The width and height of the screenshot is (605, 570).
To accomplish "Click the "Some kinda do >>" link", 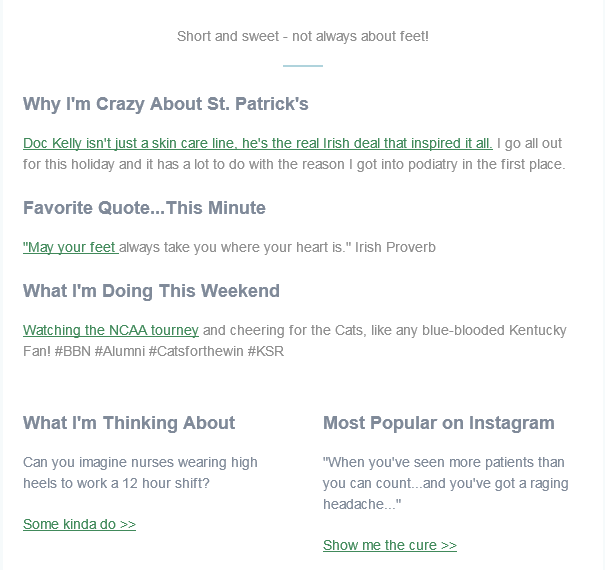I will (x=79, y=524).
